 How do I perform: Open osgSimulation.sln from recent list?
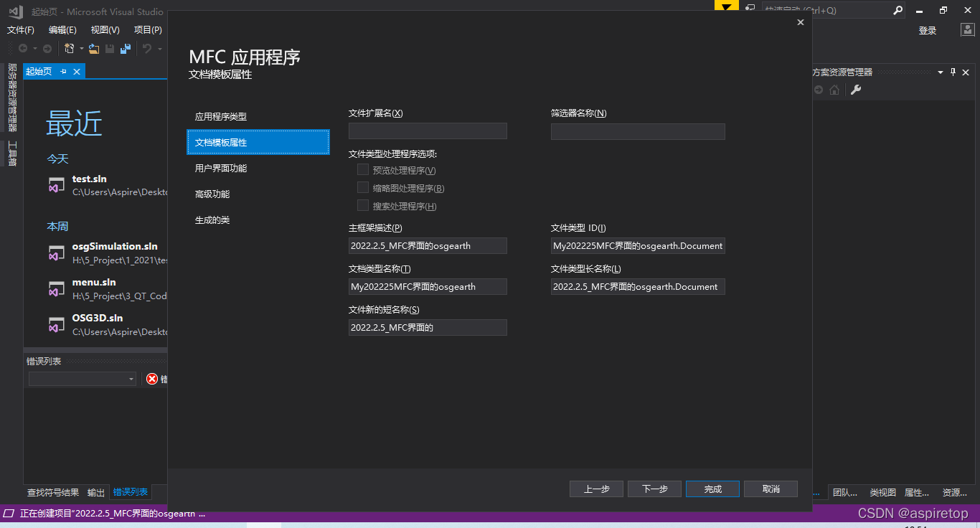pos(108,253)
